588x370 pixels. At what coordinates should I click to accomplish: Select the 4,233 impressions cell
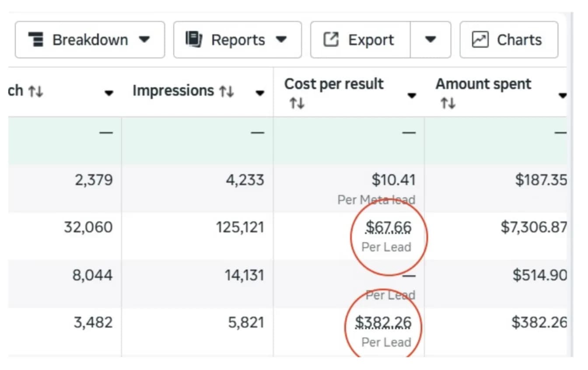pyautogui.click(x=245, y=180)
